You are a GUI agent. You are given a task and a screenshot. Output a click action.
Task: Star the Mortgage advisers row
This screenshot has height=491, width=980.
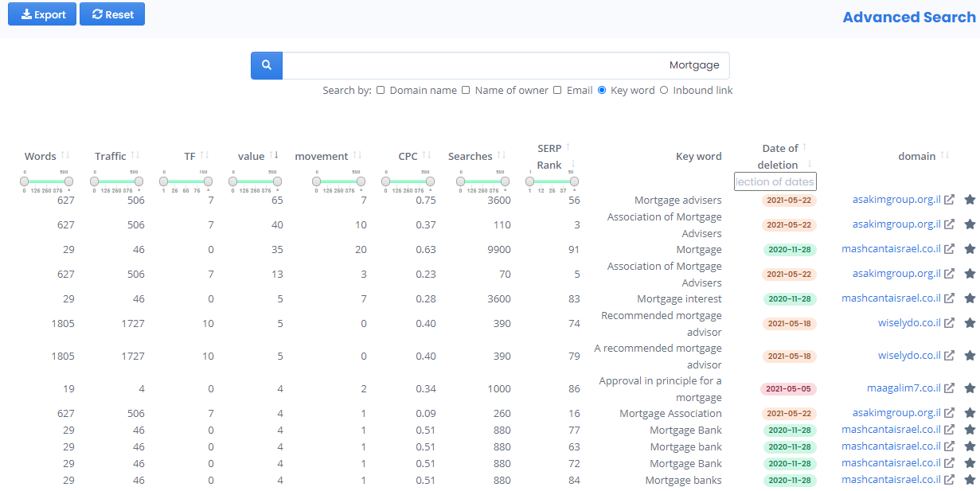pos(970,201)
